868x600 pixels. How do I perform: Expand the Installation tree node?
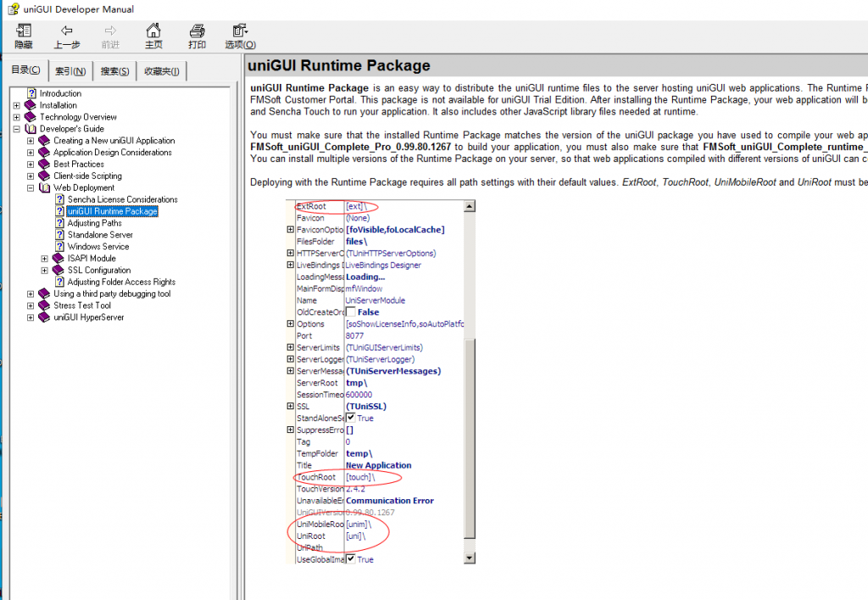(17, 106)
